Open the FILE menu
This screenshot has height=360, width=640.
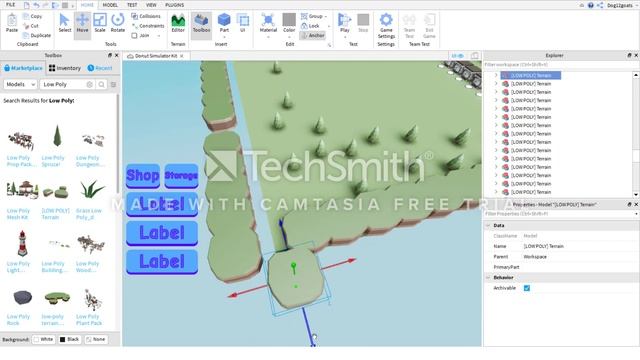pyautogui.click(x=11, y=5)
